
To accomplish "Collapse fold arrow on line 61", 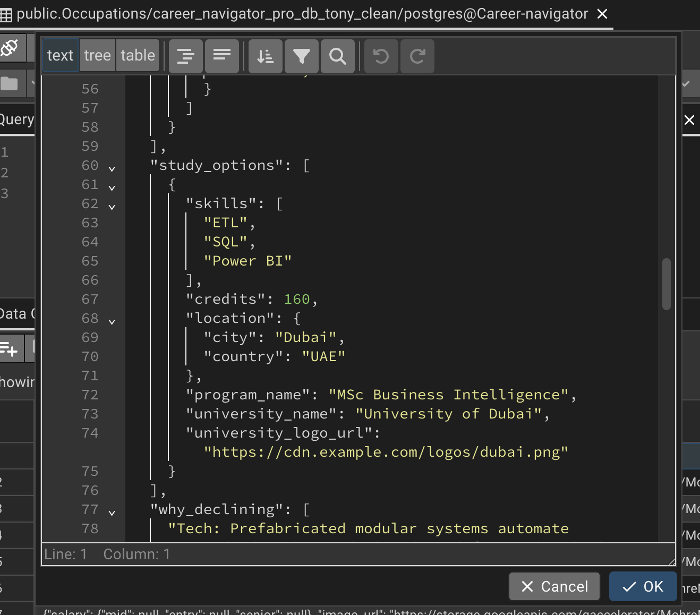I will point(112,188).
